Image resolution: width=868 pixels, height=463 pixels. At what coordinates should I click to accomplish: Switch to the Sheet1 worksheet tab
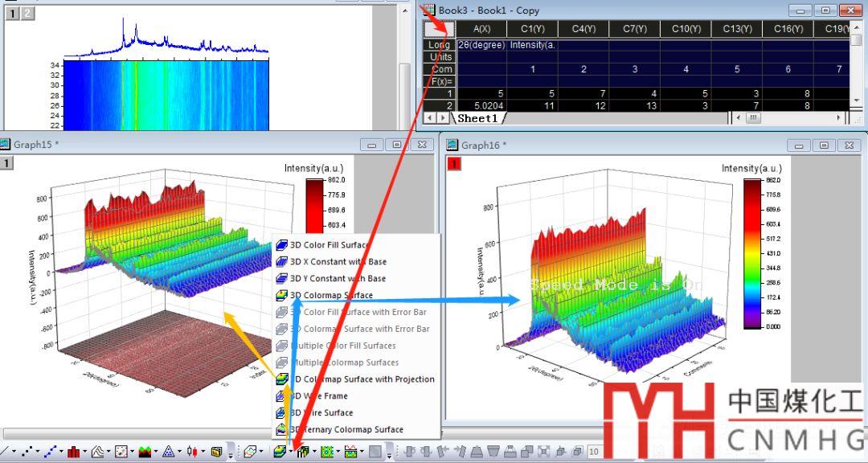point(477,118)
